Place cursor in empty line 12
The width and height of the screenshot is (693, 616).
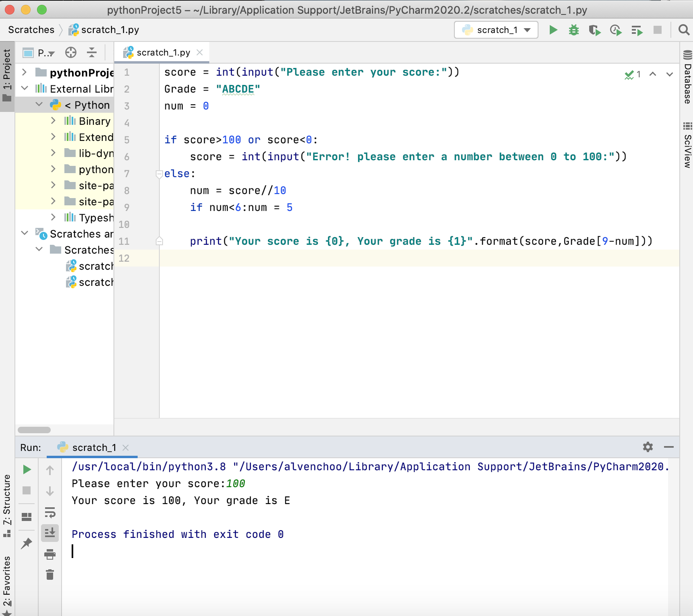[x=419, y=258]
